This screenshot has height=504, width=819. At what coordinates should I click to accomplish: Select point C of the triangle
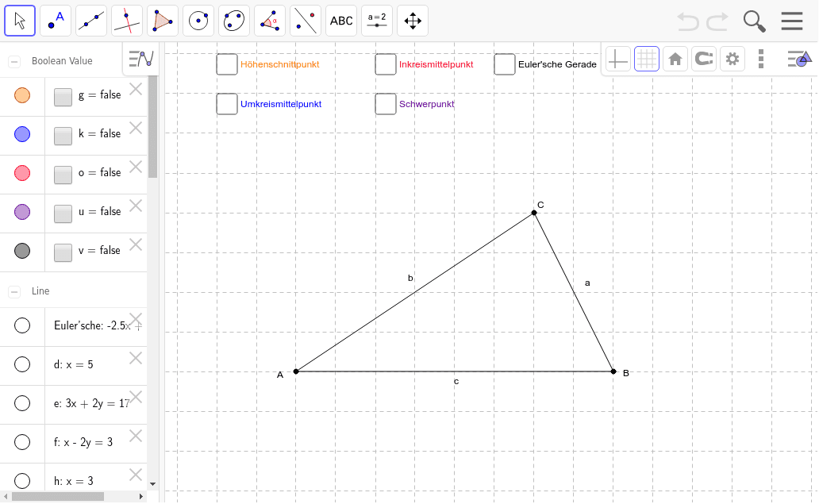click(534, 213)
